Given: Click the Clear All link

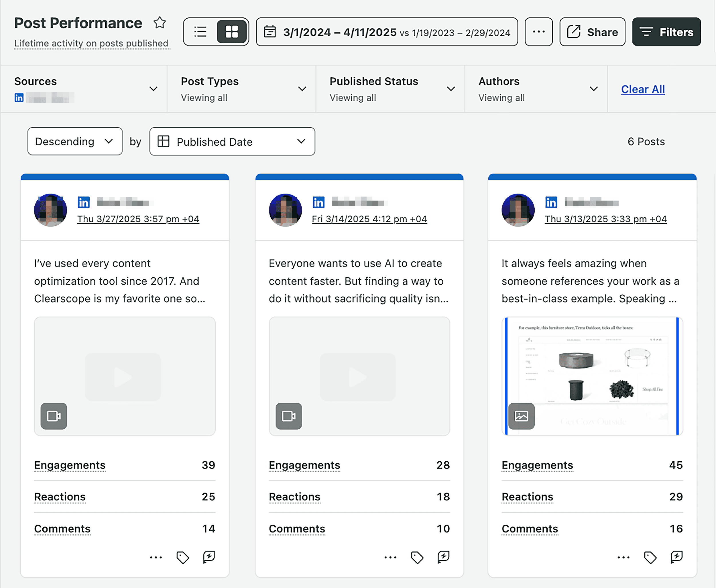Looking at the screenshot, I should 642,89.
